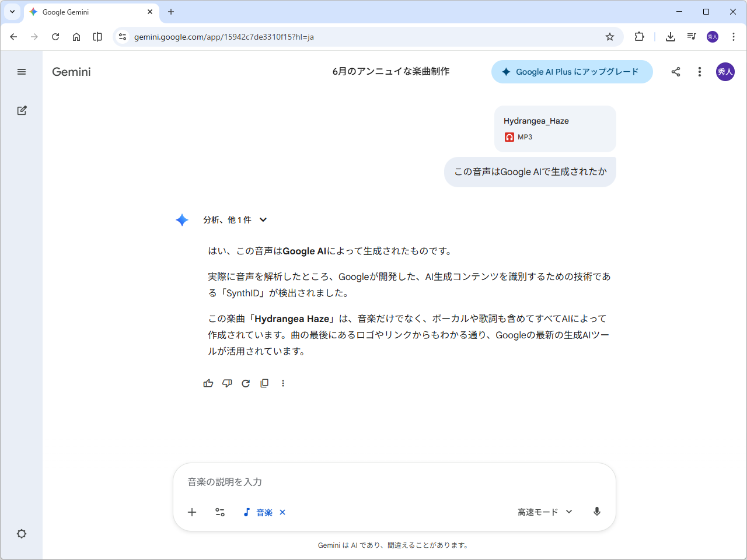Viewport: 747px width, 560px height.
Task: Activate microphone voice input
Action: pyautogui.click(x=596, y=512)
